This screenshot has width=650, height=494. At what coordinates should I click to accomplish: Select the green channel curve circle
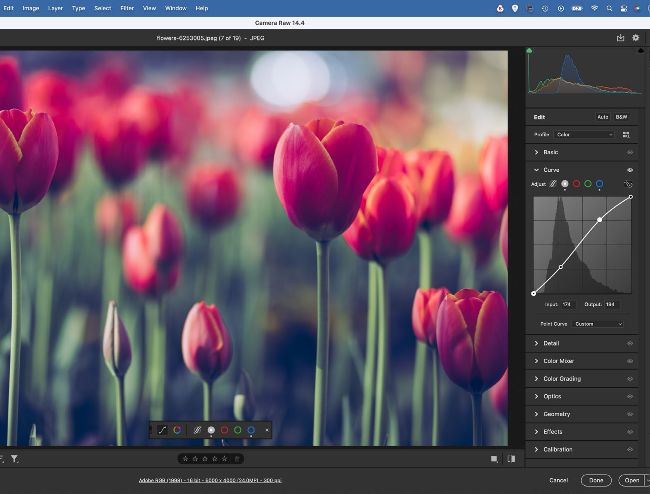588,184
